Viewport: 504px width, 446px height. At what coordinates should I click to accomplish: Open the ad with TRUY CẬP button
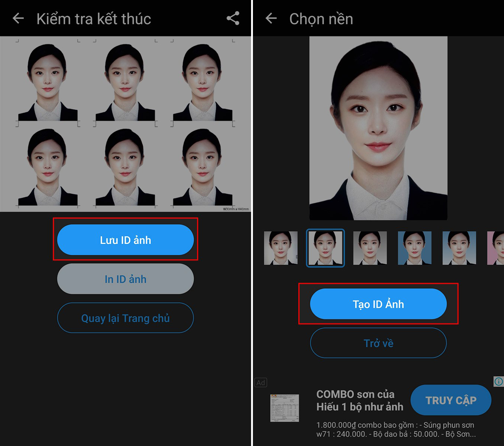point(451,400)
